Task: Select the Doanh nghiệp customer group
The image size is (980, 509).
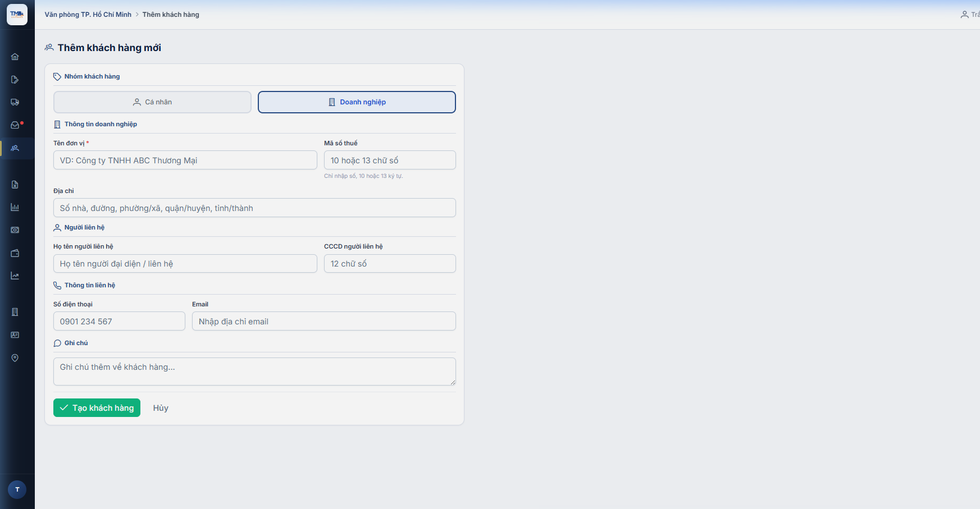Action: pyautogui.click(x=357, y=102)
